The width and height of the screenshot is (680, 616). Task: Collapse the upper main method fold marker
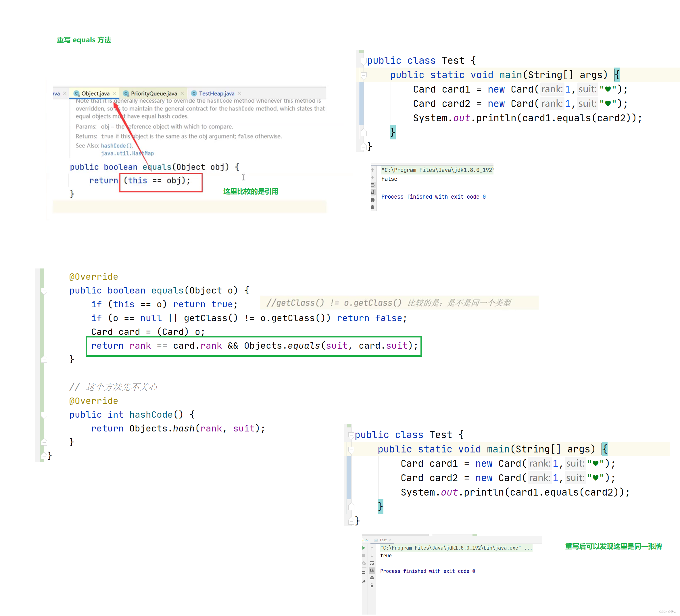364,76
